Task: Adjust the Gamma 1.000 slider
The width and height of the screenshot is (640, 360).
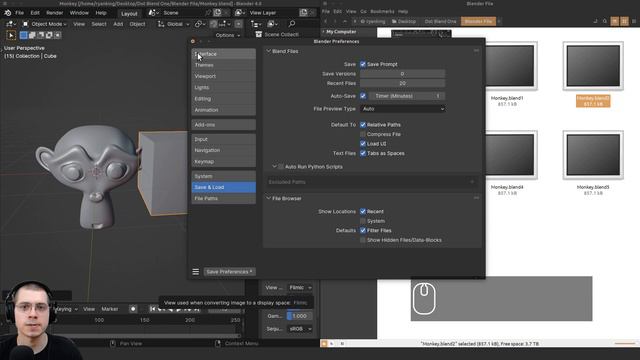Action: [300, 316]
